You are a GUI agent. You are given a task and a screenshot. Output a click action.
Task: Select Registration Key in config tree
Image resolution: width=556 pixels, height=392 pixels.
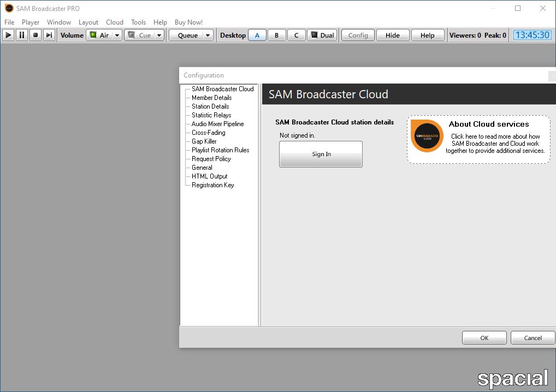pyautogui.click(x=213, y=185)
